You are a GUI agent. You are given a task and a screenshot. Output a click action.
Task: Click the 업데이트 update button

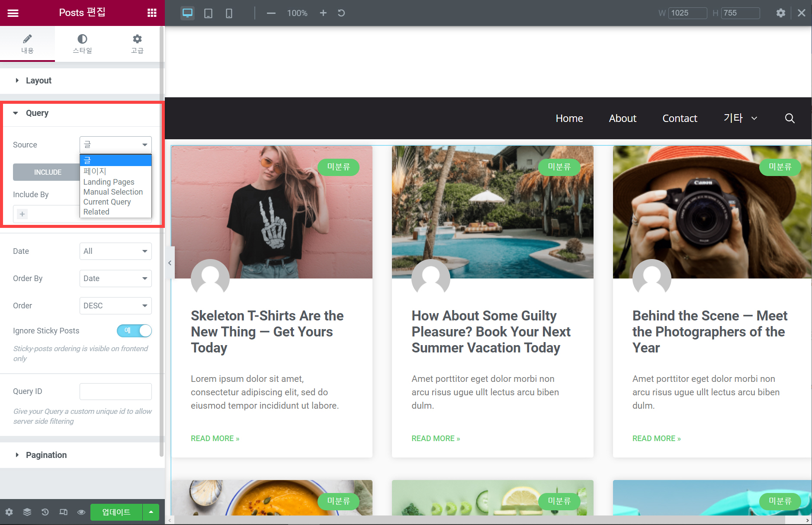[x=116, y=512]
